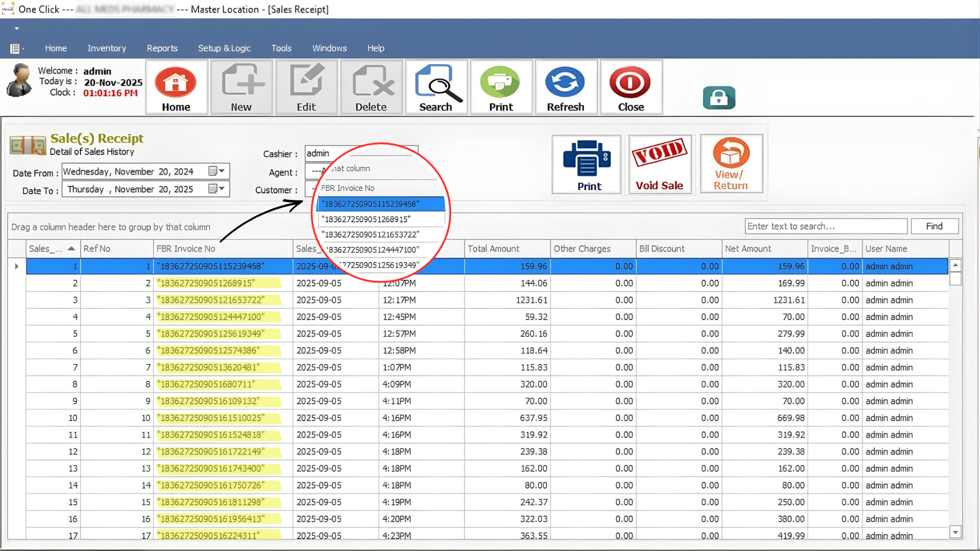980x551 pixels.
Task: Open the Home screen icon
Action: [176, 87]
